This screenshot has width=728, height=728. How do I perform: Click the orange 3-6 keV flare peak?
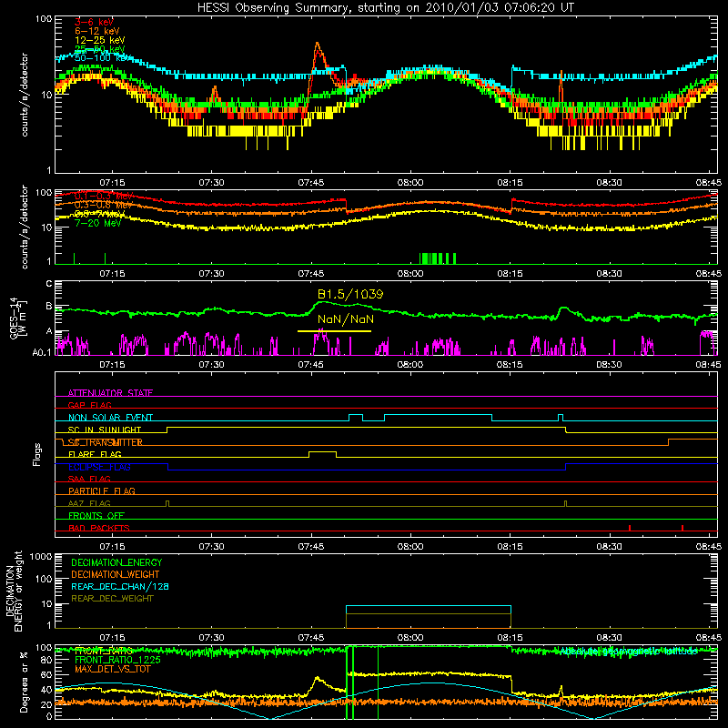pos(318,45)
